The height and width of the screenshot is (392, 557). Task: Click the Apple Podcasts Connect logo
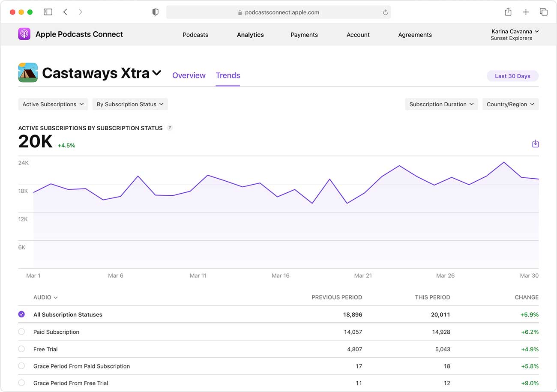pyautogui.click(x=24, y=34)
